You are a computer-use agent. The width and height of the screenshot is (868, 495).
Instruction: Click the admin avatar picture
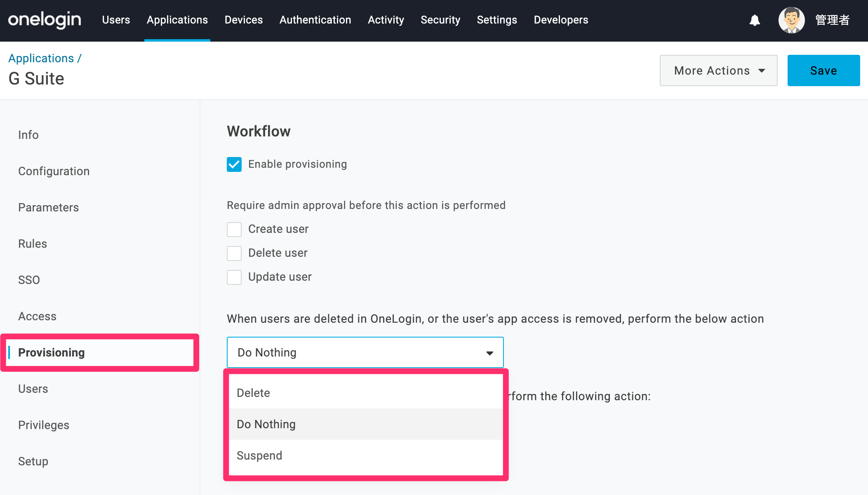click(791, 20)
